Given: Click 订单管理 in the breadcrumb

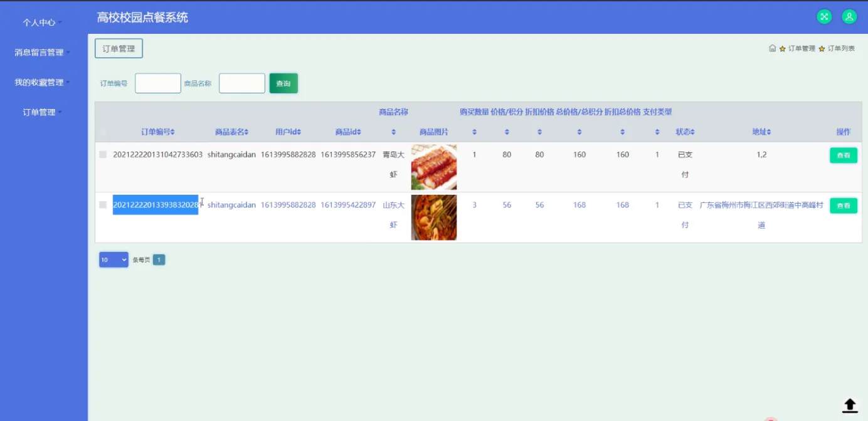Looking at the screenshot, I should click(802, 48).
